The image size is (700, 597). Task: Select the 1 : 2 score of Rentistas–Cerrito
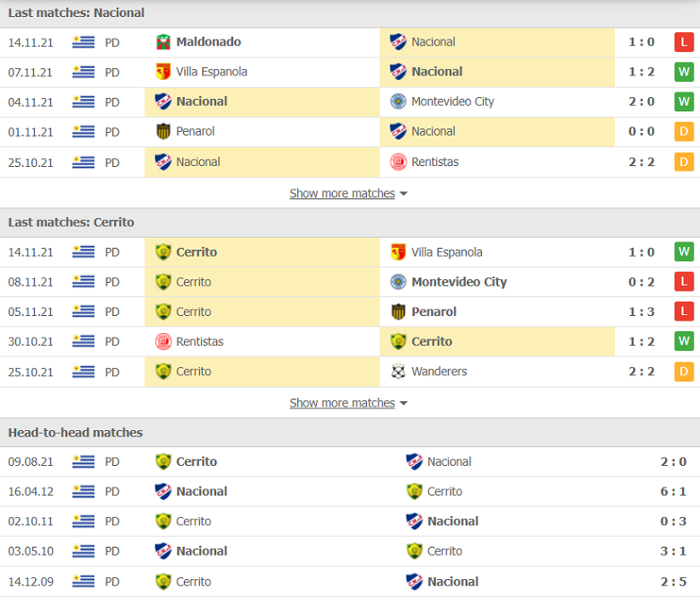tap(642, 341)
